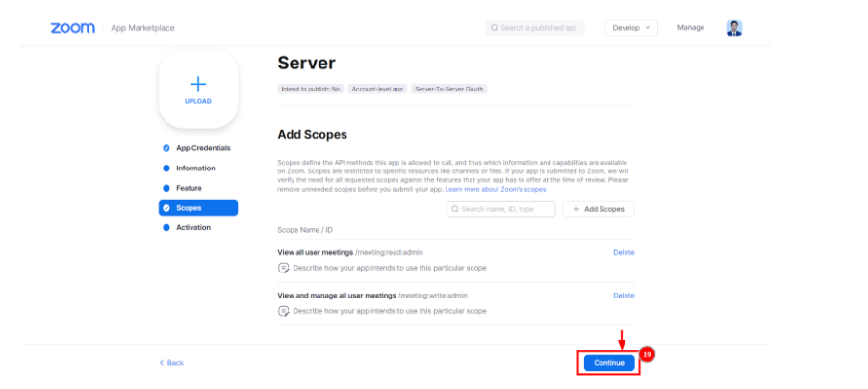868x389 pixels.
Task: Click the Scopes step checkmark icon
Action: pyautogui.click(x=166, y=208)
